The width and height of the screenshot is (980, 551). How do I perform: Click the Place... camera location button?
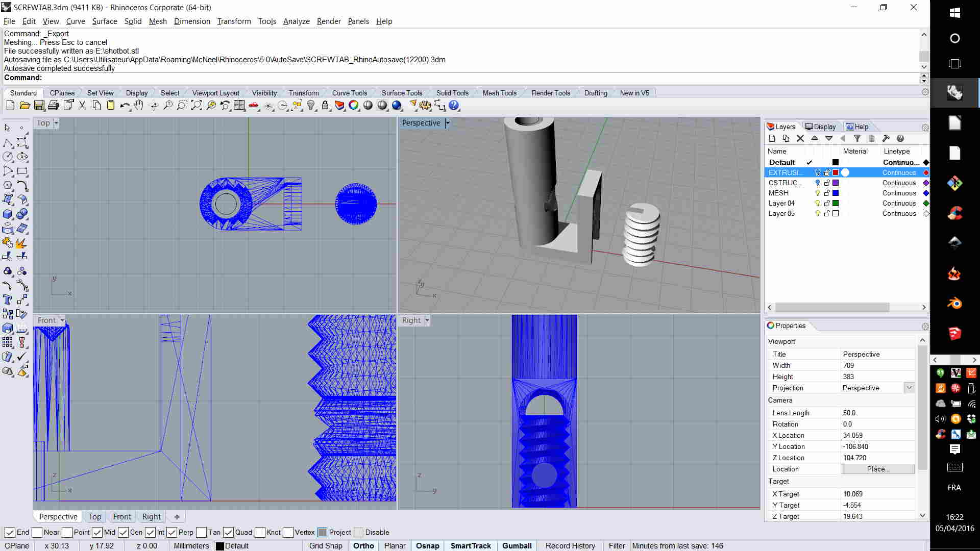coord(877,469)
